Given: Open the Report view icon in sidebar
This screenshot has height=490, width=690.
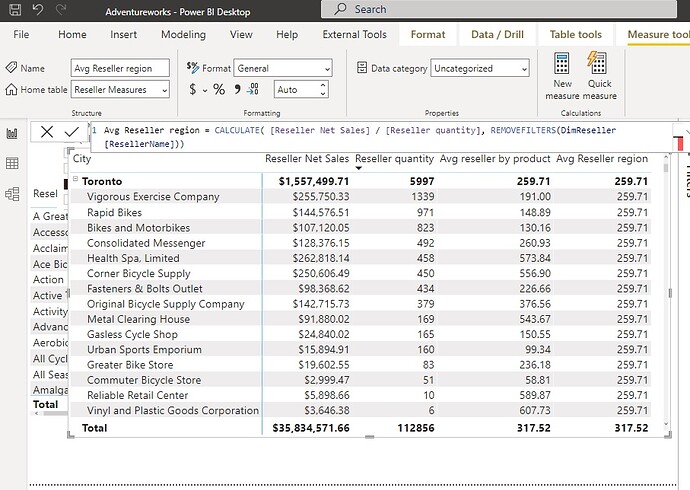Looking at the screenshot, I should coord(12,133).
